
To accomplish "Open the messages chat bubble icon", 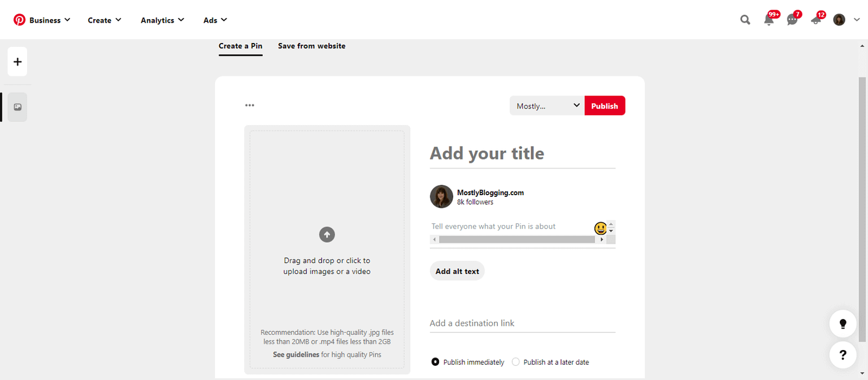I will coord(792,19).
